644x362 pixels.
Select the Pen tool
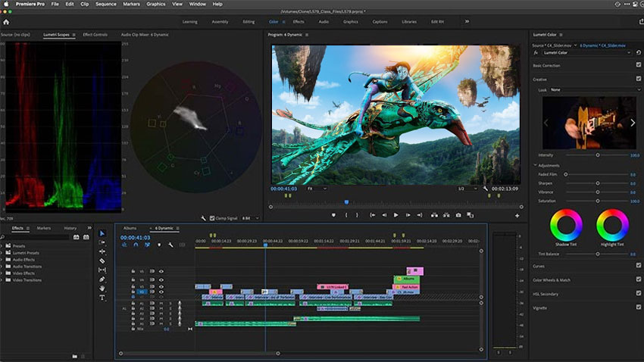(102, 279)
